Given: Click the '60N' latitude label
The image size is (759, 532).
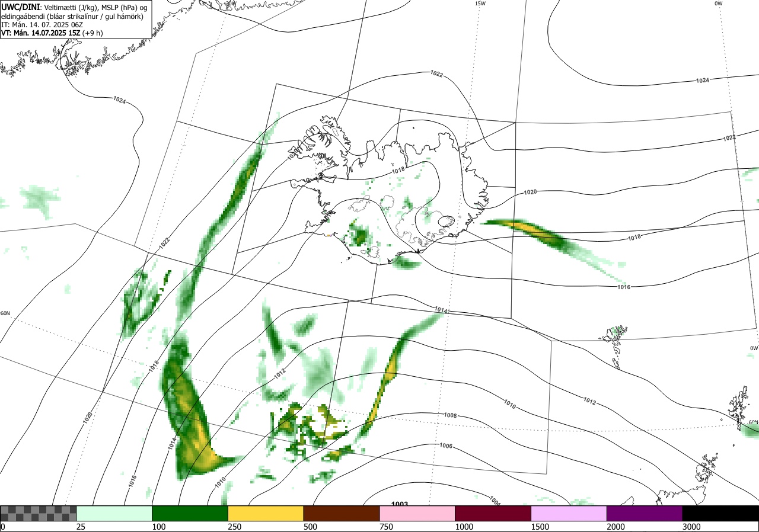Looking at the screenshot, I should click(5, 313).
